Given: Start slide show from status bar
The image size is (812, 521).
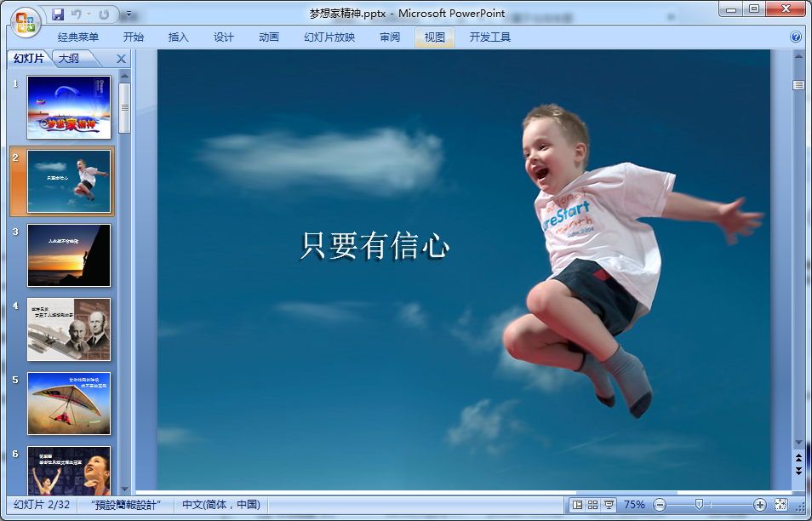Looking at the screenshot, I should pyautogui.click(x=609, y=505).
